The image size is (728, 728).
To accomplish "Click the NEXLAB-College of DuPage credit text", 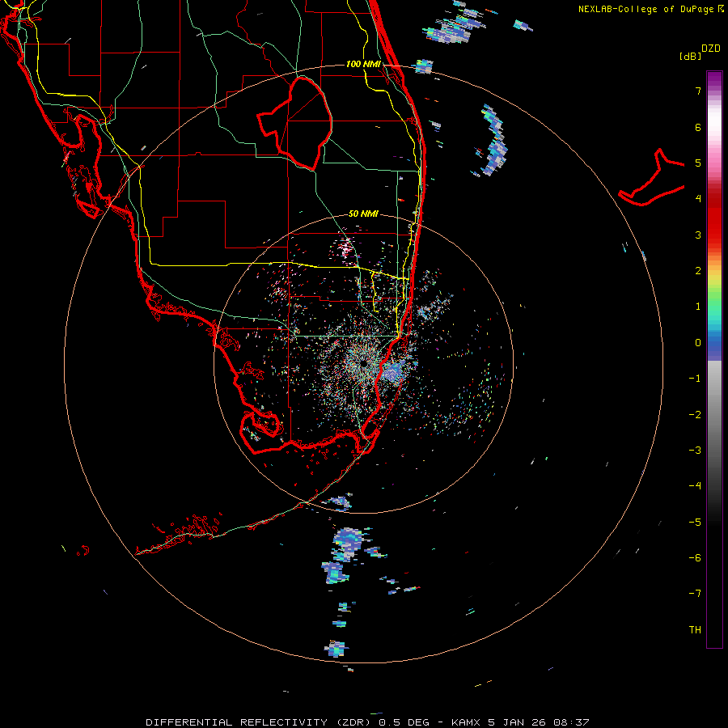I will pyautogui.click(x=646, y=9).
